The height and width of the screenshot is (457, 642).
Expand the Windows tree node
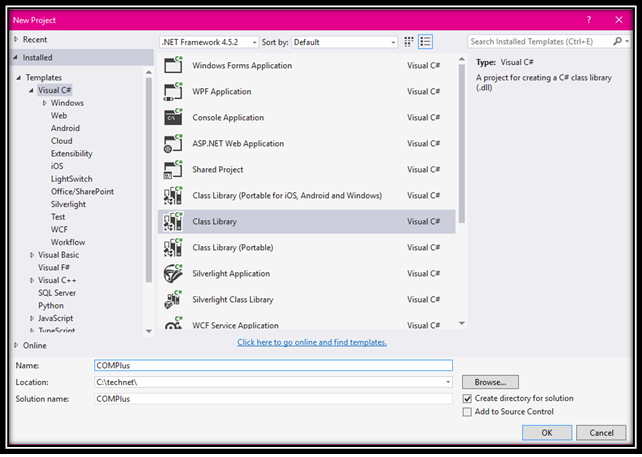[45, 103]
